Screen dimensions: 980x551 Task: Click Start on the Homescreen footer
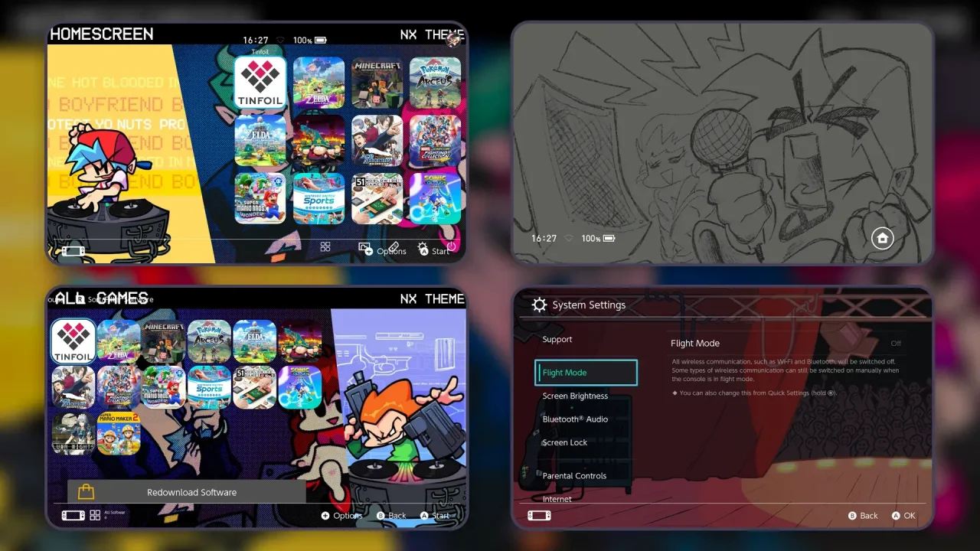pos(435,251)
